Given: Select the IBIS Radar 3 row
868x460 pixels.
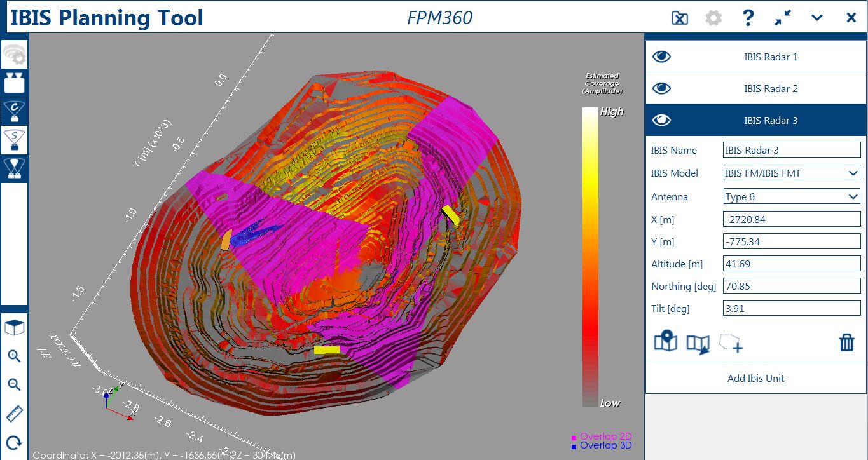Looking at the screenshot, I should (x=756, y=120).
